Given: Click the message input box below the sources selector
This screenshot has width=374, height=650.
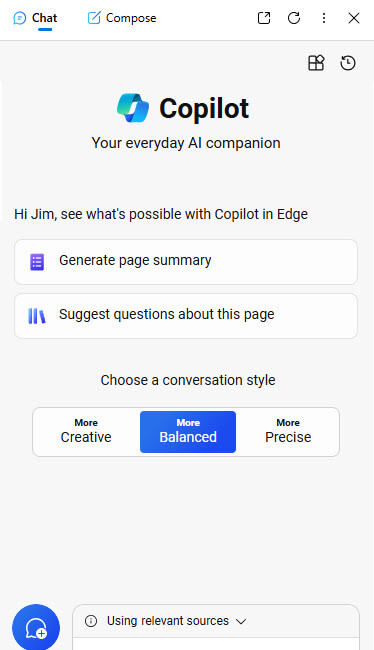Looking at the screenshot, I should coord(216,644).
